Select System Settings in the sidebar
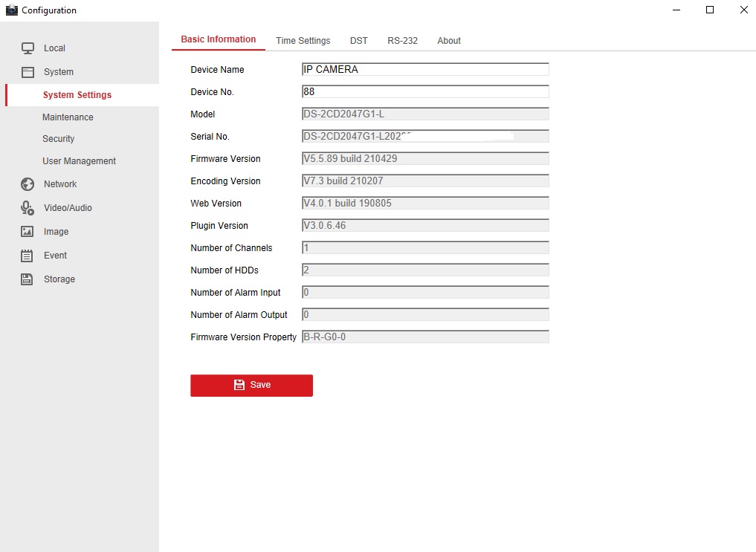The image size is (756, 552). click(x=77, y=95)
